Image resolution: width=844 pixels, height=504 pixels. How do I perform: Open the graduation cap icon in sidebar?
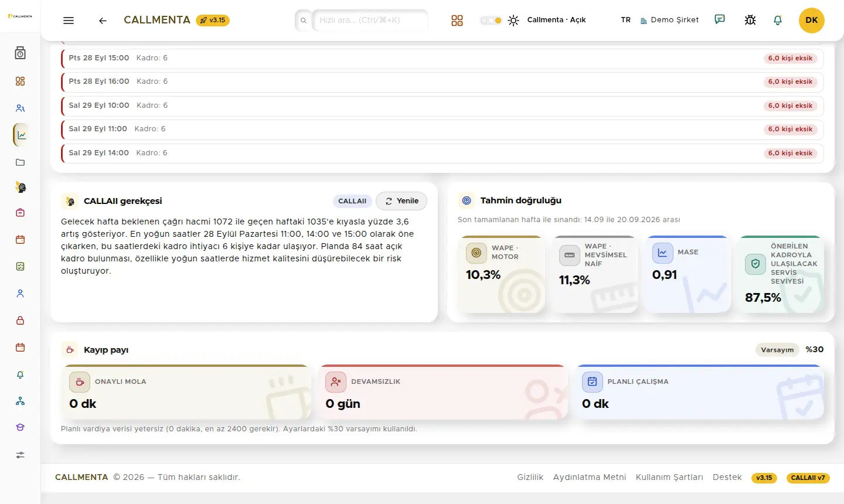21,428
